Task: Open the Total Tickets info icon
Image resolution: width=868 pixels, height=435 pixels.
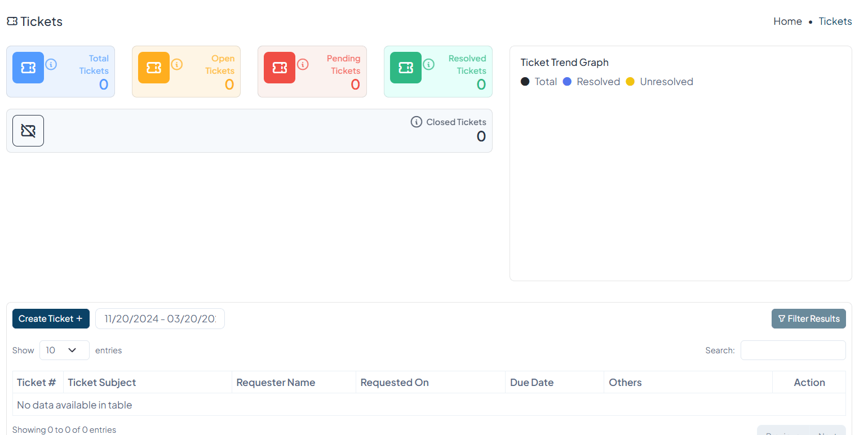Action: 51,64
